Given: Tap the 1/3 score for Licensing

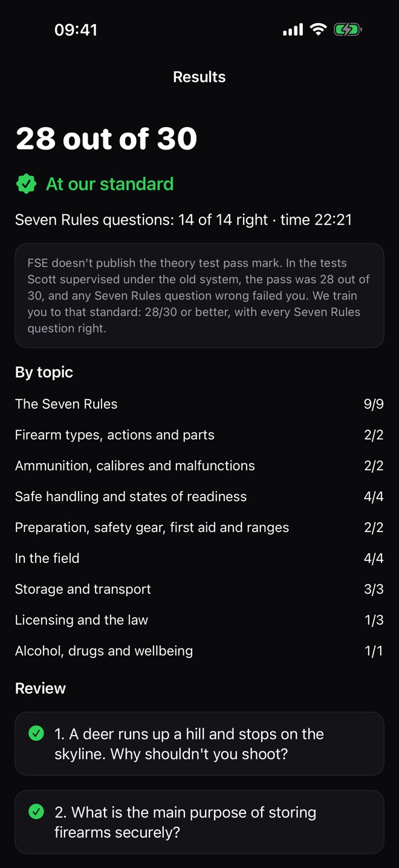Looking at the screenshot, I should (374, 620).
